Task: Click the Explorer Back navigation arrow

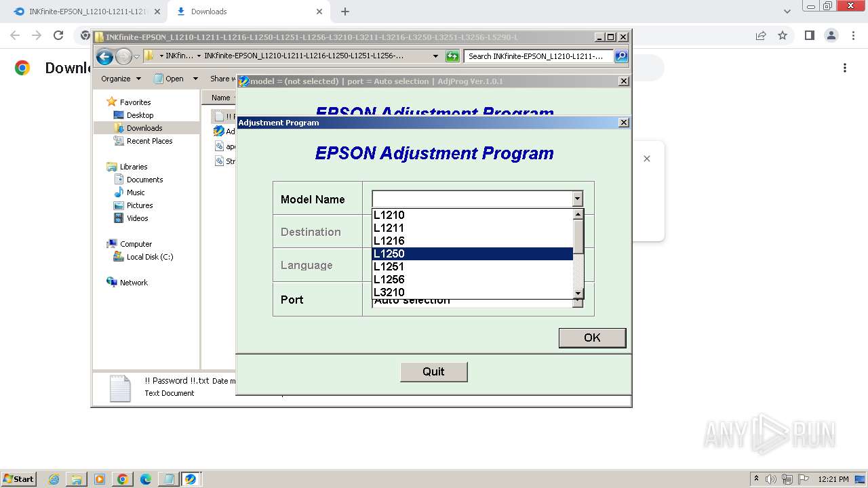Action: [x=104, y=56]
